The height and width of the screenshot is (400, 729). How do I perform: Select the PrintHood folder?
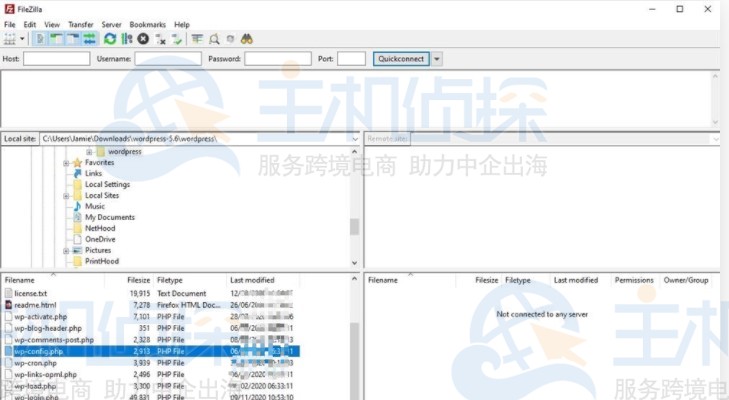pyautogui.click(x=102, y=261)
